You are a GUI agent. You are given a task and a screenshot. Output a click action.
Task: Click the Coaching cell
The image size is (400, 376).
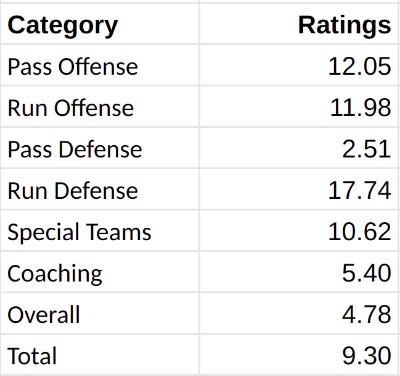(x=100, y=272)
